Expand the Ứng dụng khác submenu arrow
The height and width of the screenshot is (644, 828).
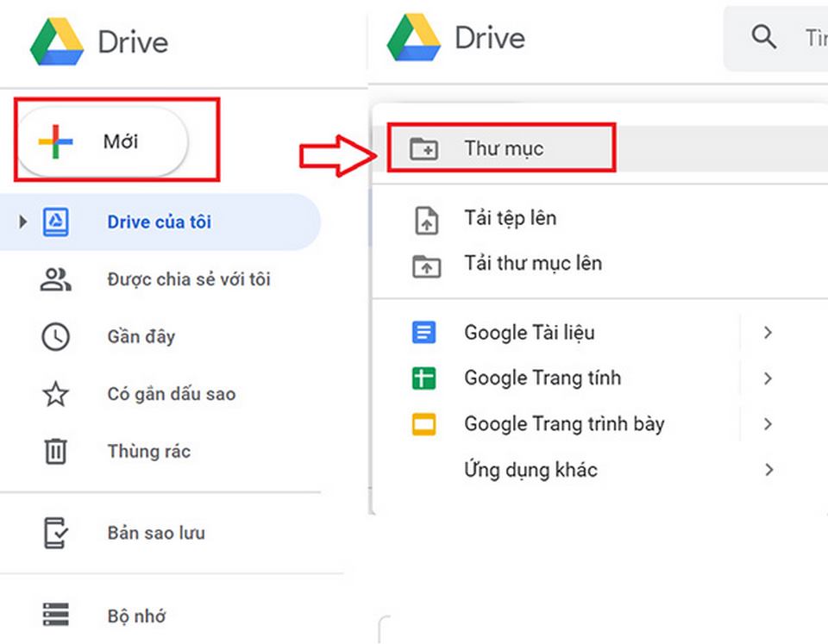click(x=768, y=470)
